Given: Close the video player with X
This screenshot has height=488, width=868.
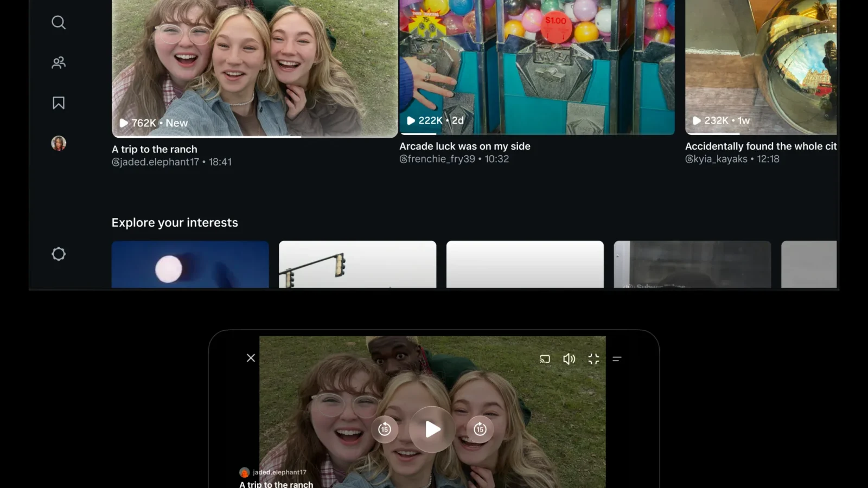Looking at the screenshot, I should (251, 358).
